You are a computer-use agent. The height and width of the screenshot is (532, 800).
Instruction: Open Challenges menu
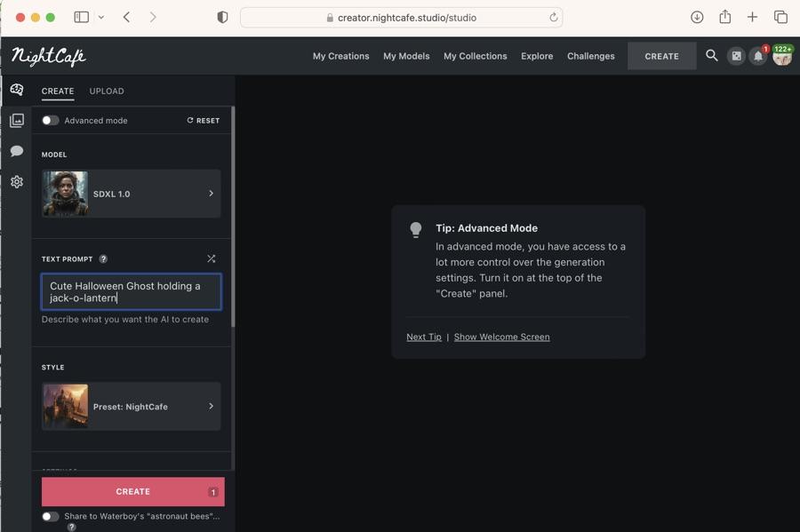click(x=591, y=56)
